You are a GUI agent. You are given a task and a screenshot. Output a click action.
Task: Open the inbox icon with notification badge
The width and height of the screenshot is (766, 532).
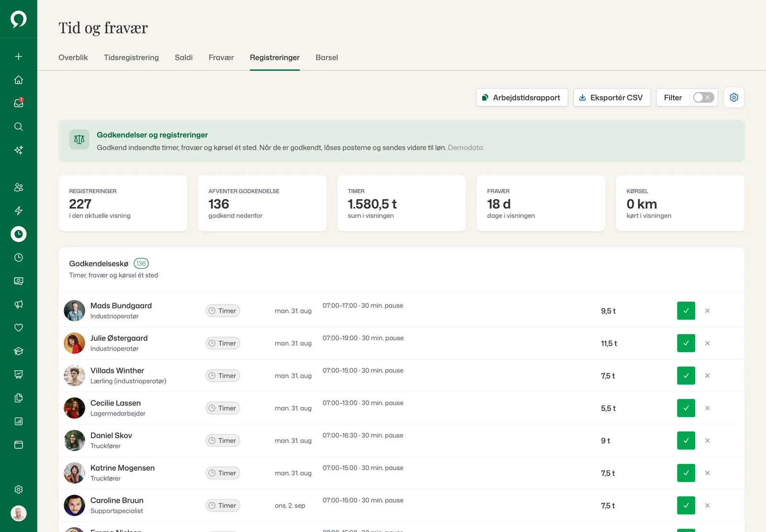point(19,103)
